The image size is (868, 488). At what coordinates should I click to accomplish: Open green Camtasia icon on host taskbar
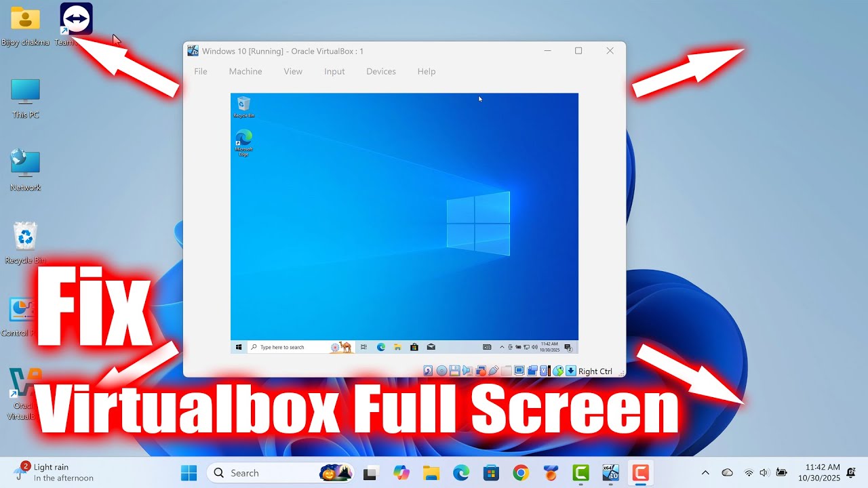point(580,473)
